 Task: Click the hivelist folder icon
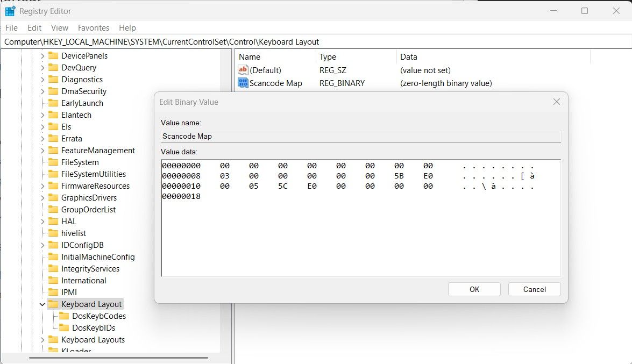pyautogui.click(x=53, y=233)
